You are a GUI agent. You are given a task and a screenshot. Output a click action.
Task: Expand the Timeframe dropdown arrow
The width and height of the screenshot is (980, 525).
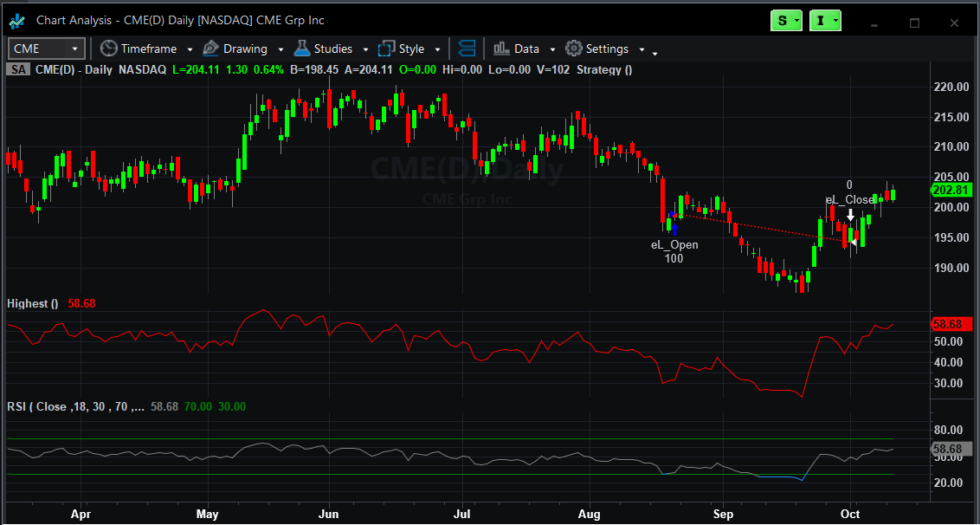tap(190, 49)
